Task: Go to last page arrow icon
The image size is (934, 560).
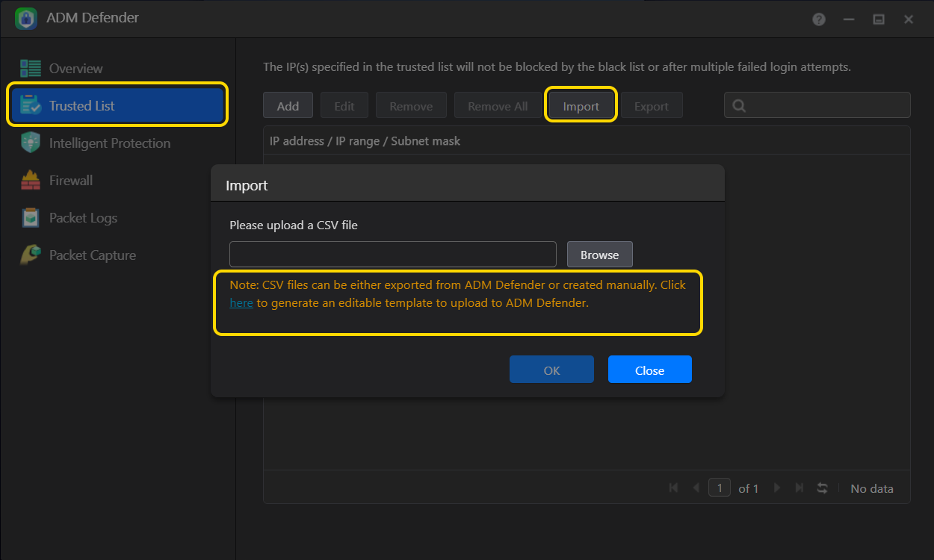Action: point(800,488)
